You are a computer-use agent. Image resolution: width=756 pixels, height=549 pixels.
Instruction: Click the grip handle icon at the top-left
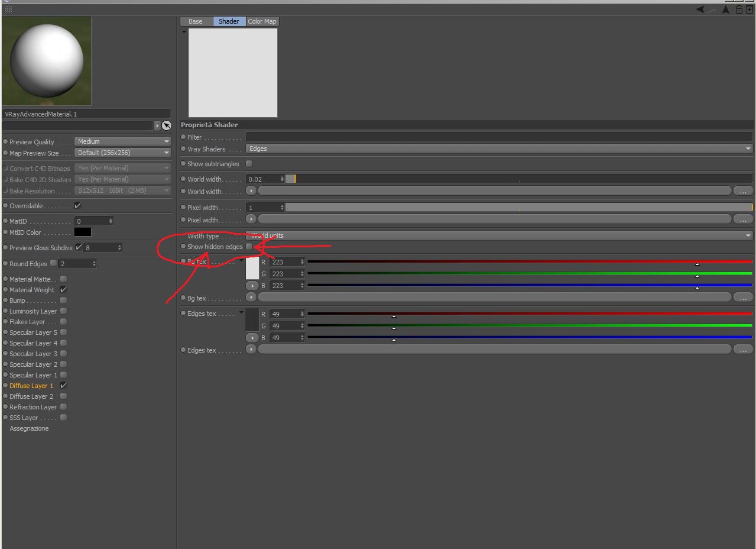click(8, 9)
